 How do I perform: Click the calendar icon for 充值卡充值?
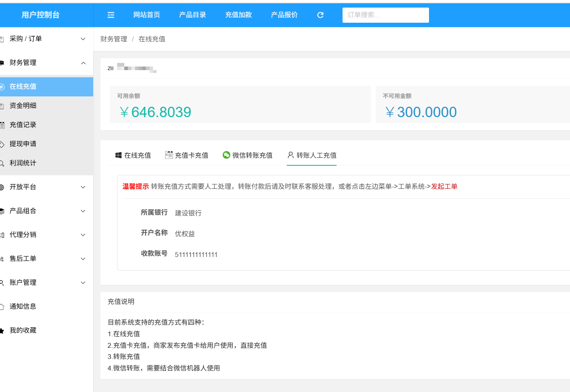[x=169, y=155]
